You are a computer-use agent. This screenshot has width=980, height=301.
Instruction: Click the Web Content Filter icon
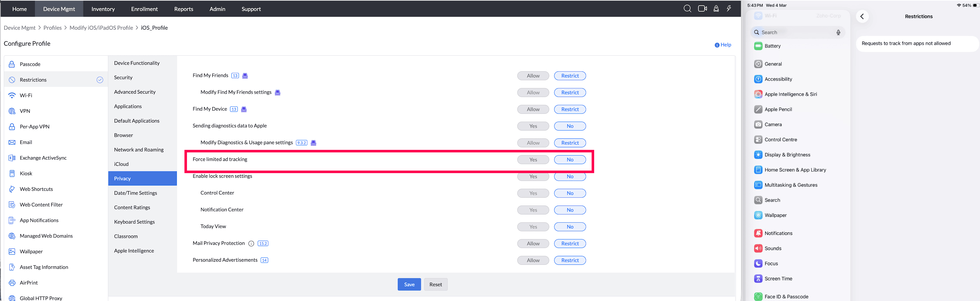click(12, 204)
